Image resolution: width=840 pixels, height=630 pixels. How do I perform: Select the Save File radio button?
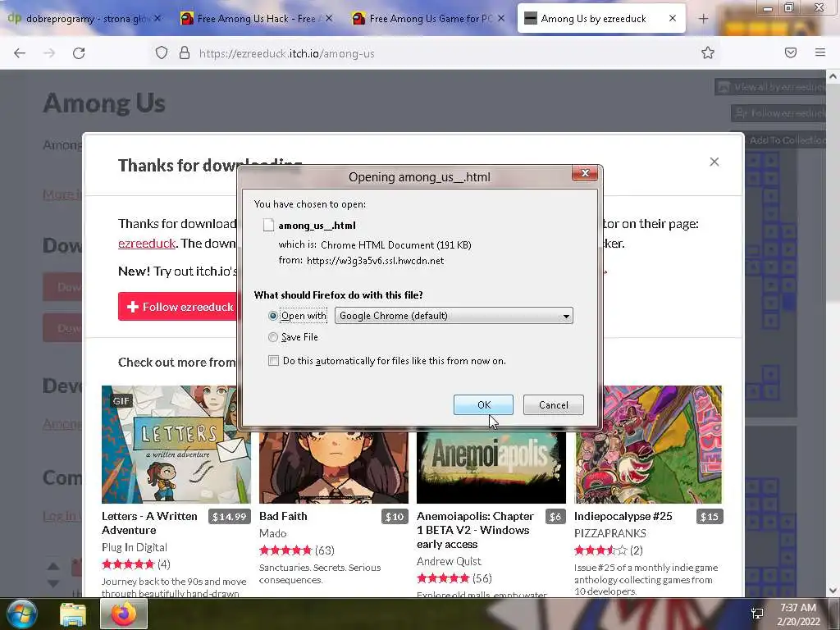[x=272, y=337]
